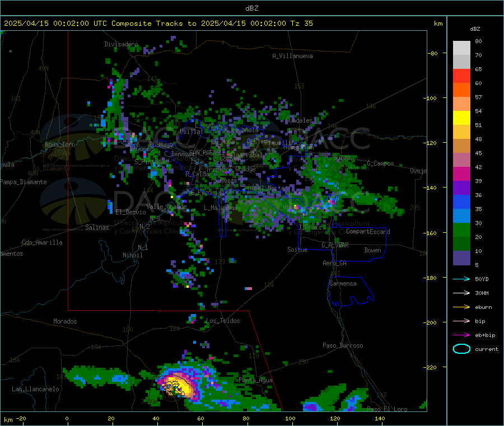Viewport: 504px width, 426px height.
Task: Click the G_ALVEAR place label
Action: click(x=335, y=245)
